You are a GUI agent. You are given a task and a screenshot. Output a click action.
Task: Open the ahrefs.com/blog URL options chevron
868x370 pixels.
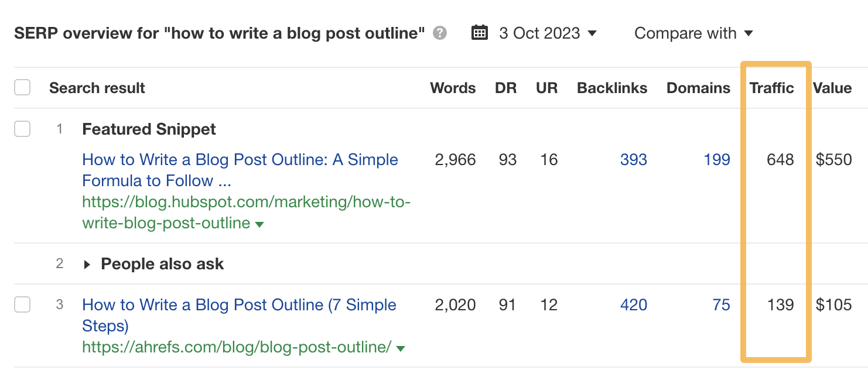[401, 348]
